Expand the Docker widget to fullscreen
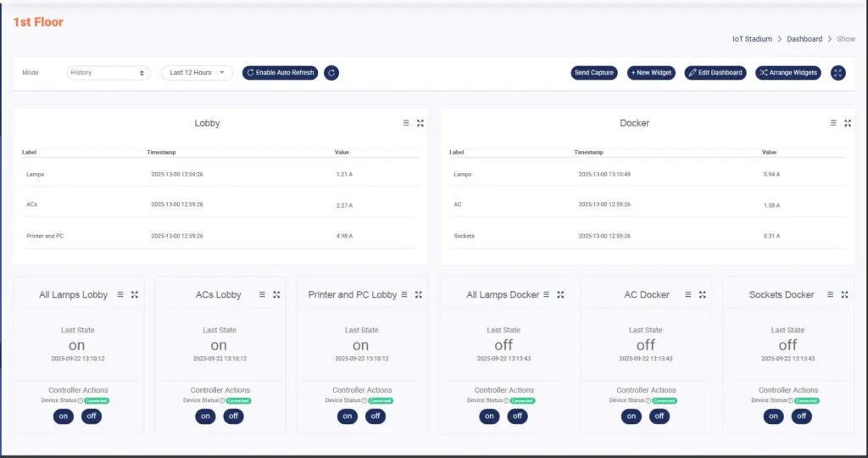Viewport: 868px width, 458px height. tap(848, 123)
